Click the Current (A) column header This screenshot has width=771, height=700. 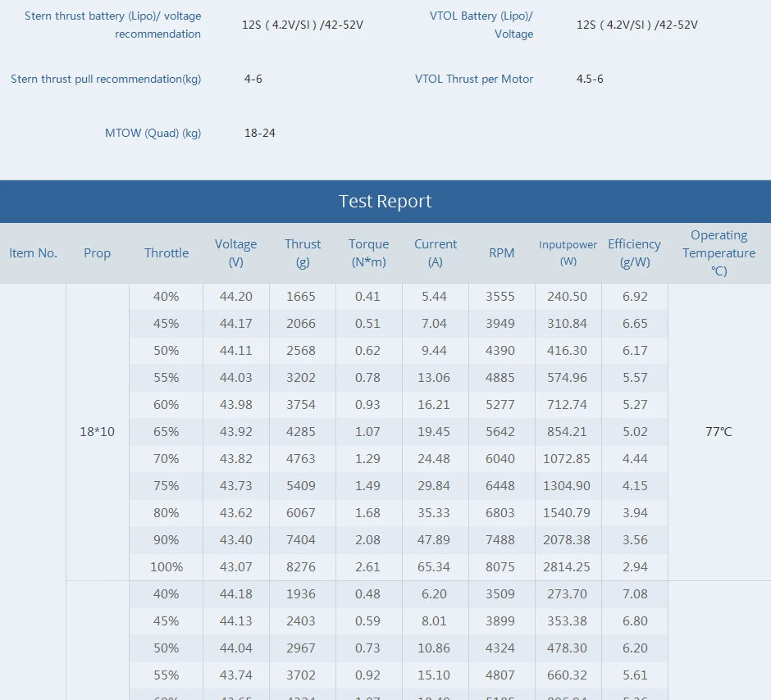click(x=436, y=252)
